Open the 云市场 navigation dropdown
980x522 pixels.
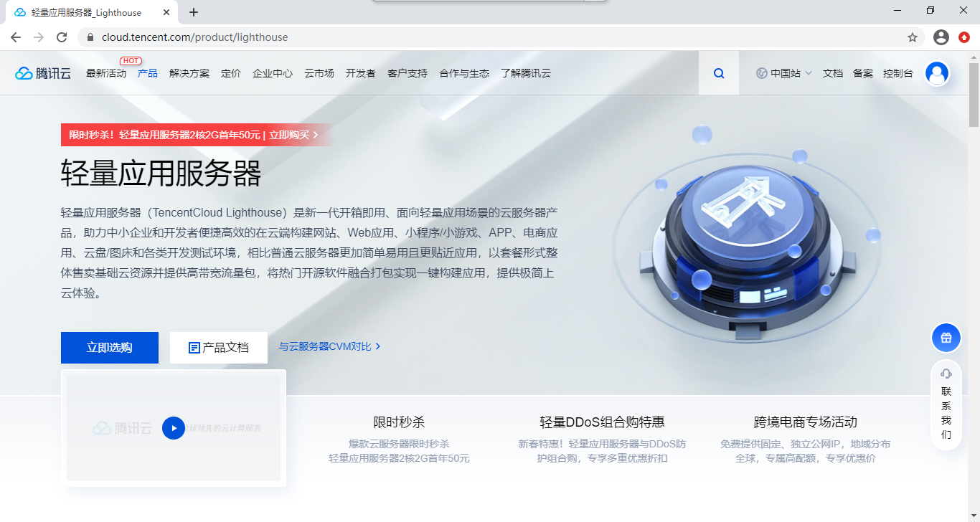tap(319, 72)
